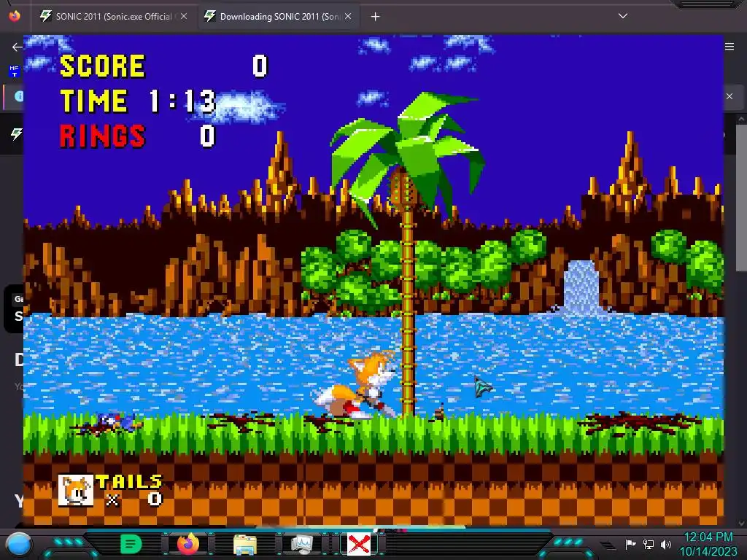Close the Downloading SONIC 2011 tab
The image size is (747, 560).
(x=348, y=16)
